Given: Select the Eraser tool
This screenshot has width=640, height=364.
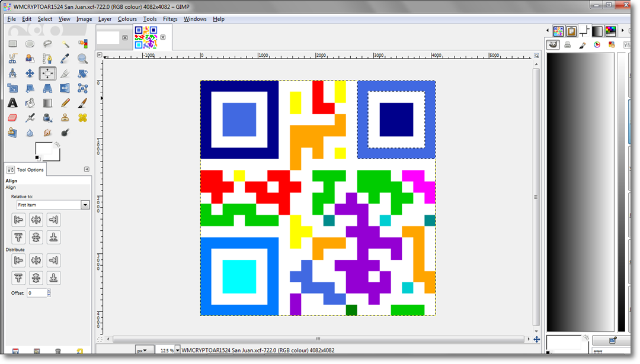Looking at the screenshot, I should tap(12, 118).
